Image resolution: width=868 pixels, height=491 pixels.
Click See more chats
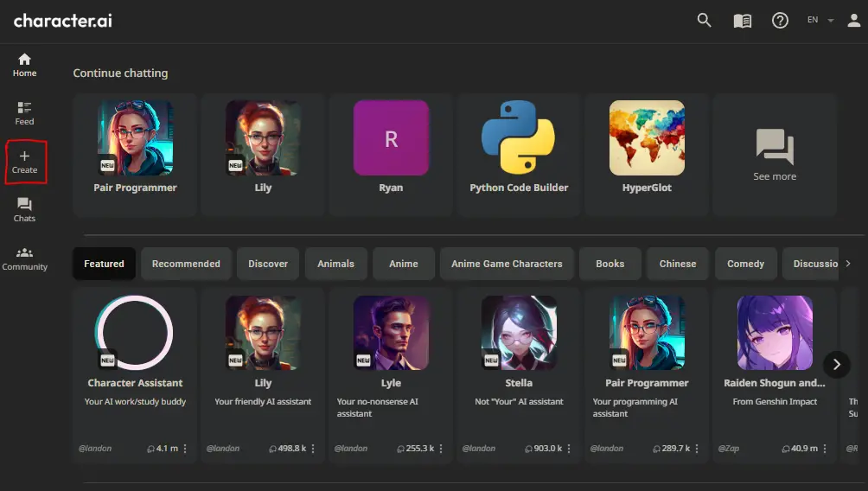[x=774, y=155]
